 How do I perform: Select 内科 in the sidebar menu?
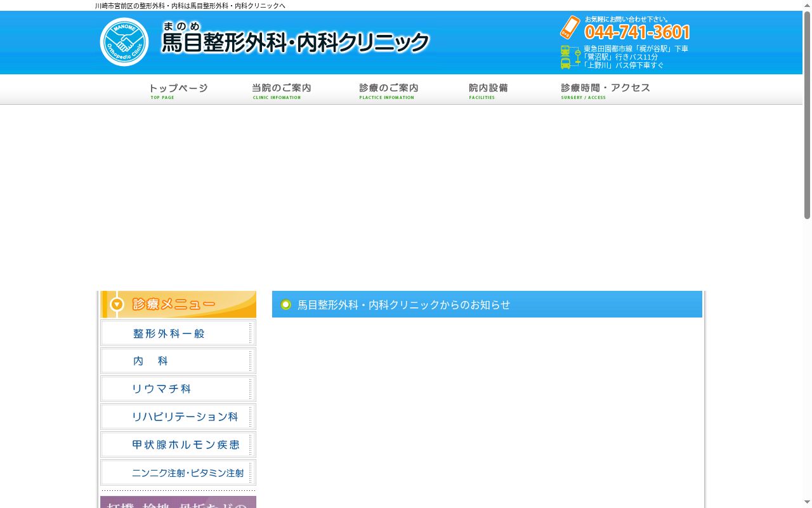pos(178,361)
